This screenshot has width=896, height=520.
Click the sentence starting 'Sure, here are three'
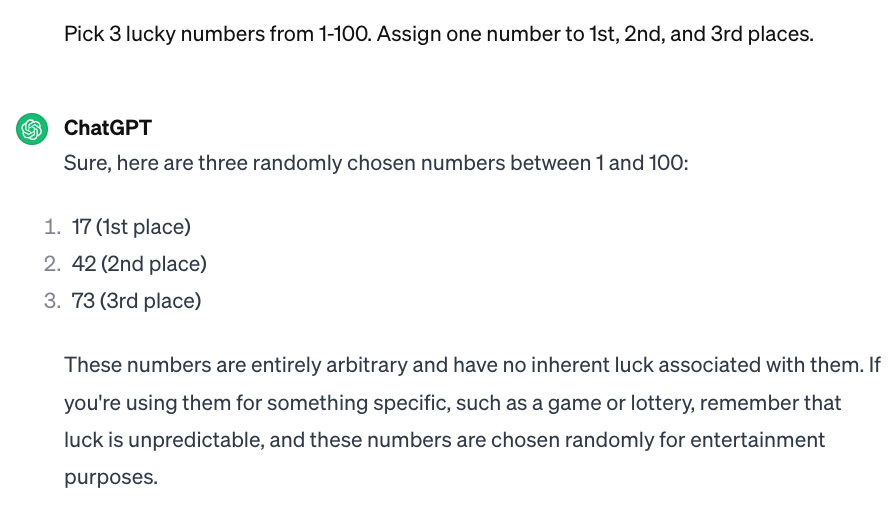376,163
